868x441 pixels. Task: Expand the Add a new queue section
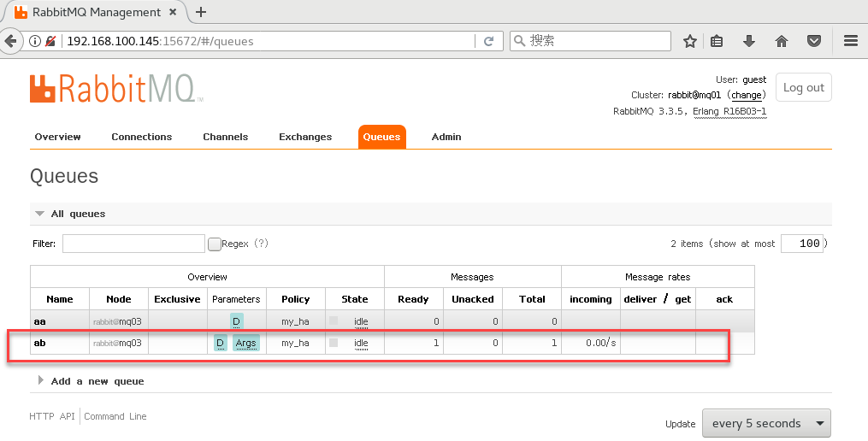tap(92, 381)
